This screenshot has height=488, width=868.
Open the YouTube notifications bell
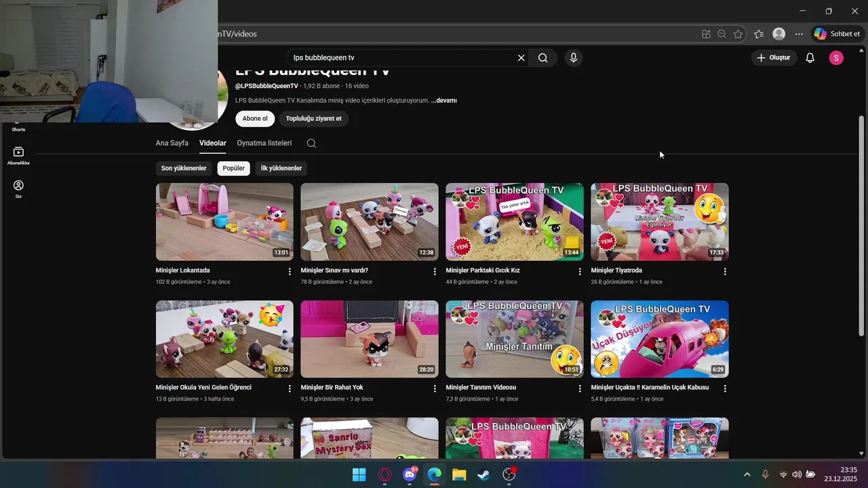[810, 58]
